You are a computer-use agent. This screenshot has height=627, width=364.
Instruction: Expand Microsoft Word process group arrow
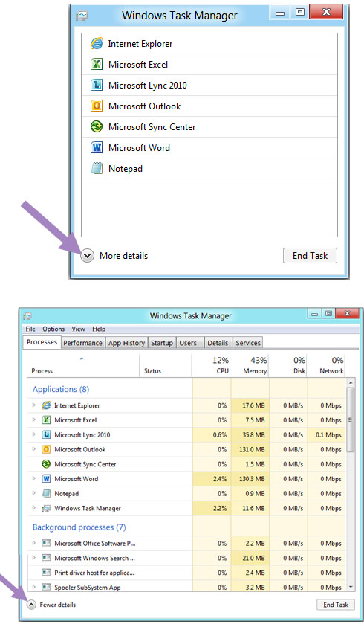click(34, 479)
